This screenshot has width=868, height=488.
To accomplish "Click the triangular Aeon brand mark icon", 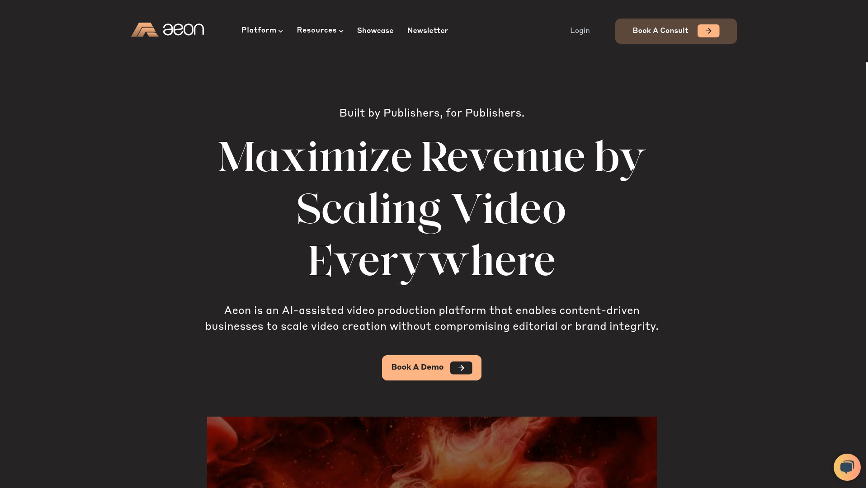I will [145, 29].
